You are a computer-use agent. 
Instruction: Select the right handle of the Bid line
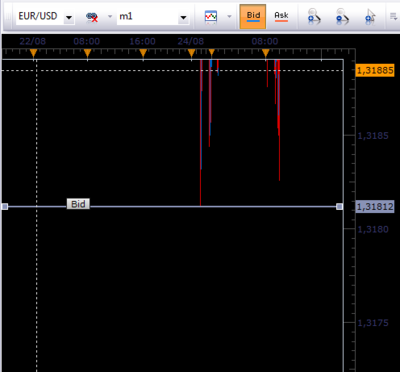point(339,207)
